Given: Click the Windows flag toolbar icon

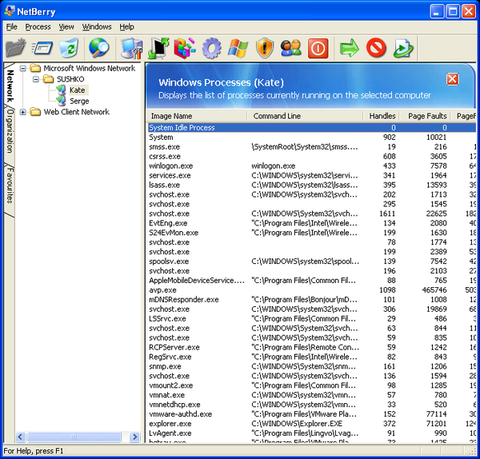Looking at the screenshot, I should pyautogui.click(x=238, y=48).
